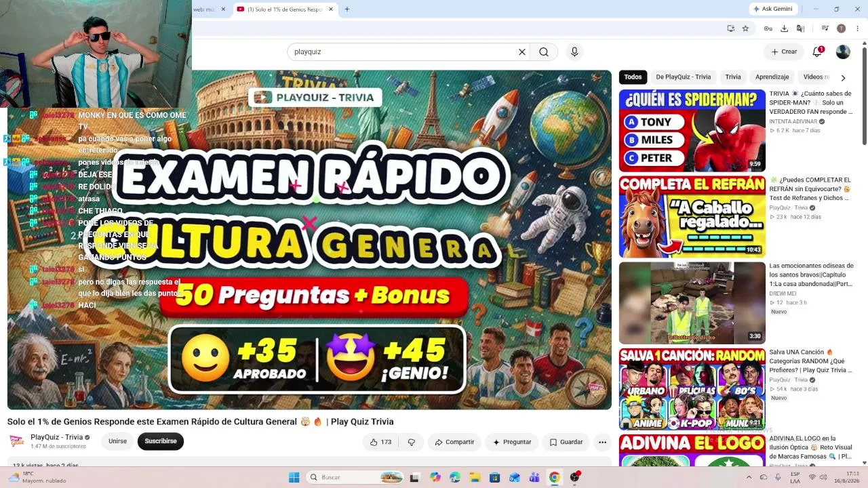Screen dimensions: 868x488
Task: Open the Crear button
Action: 784,52
